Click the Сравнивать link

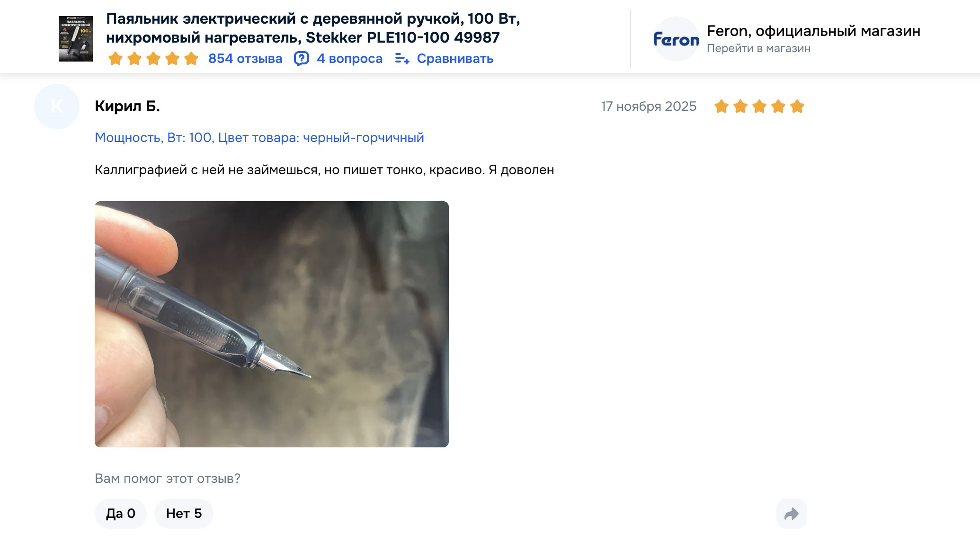coord(455,59)
